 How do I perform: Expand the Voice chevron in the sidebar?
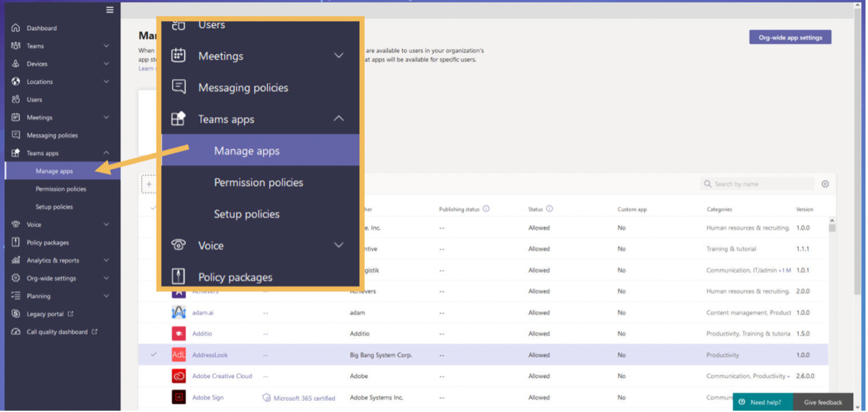[106, 225]
